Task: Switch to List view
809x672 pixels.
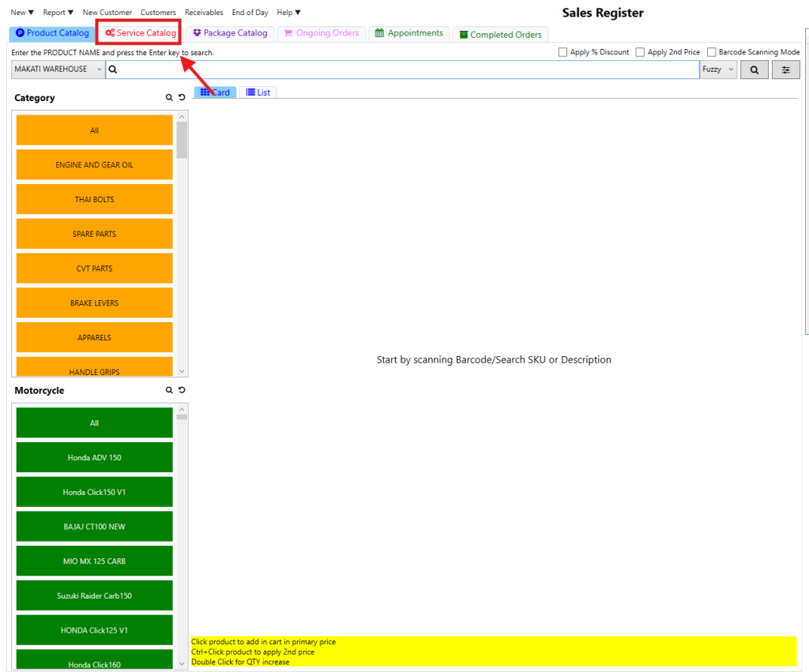Action: [x=258, y=92]
